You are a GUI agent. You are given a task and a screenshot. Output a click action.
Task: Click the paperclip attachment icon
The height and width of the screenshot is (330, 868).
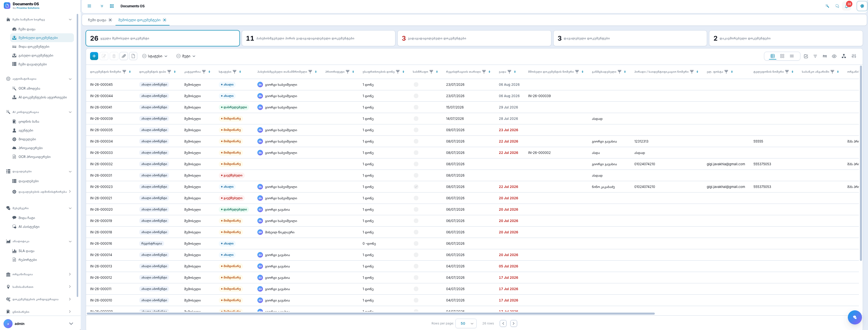pos(124,56)
